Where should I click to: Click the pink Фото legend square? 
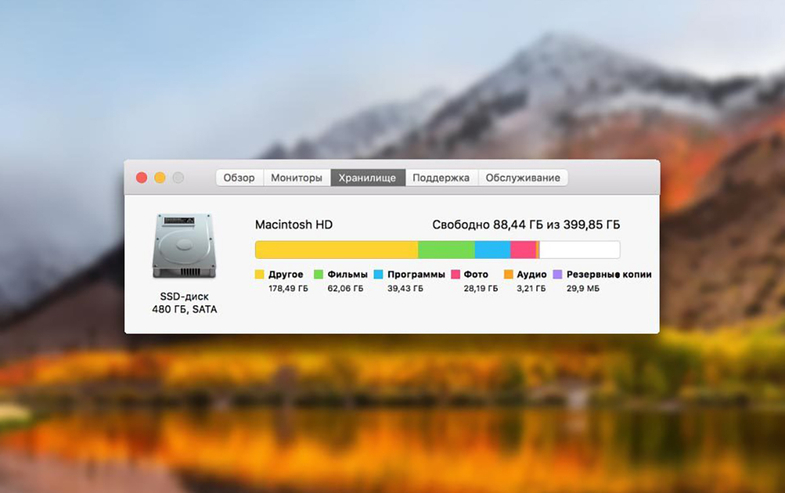click(455, 274)
